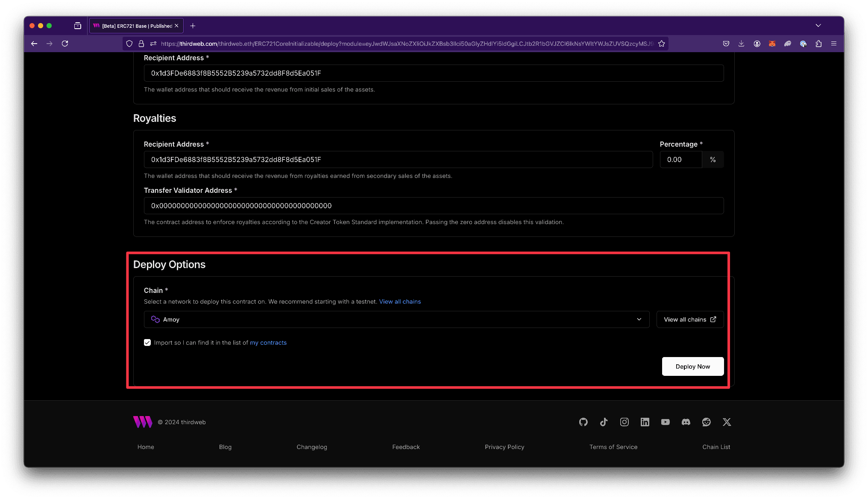
Task: Select the ERC721 Base browser tab
Action: [x=132, y=25]
